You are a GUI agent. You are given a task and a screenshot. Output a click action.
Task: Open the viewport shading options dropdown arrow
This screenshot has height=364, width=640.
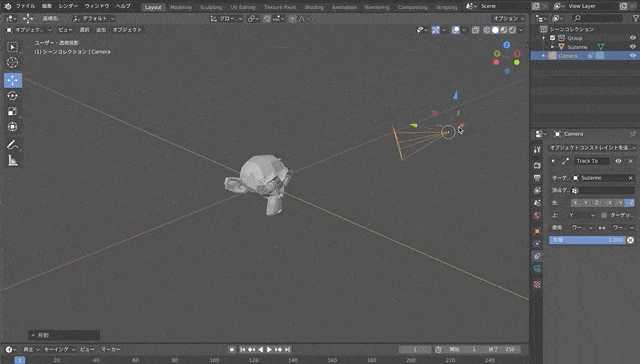click(521, 30)
